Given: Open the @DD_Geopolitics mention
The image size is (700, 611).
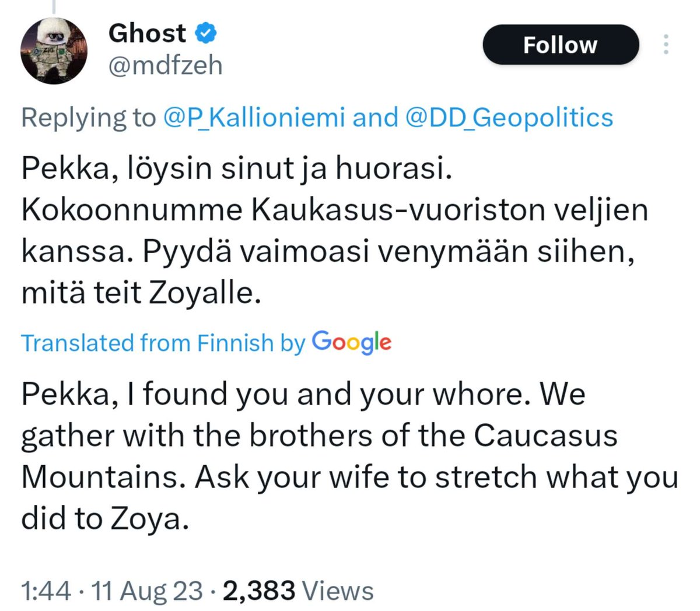Looking at the screenshot, I should [509, 118].
